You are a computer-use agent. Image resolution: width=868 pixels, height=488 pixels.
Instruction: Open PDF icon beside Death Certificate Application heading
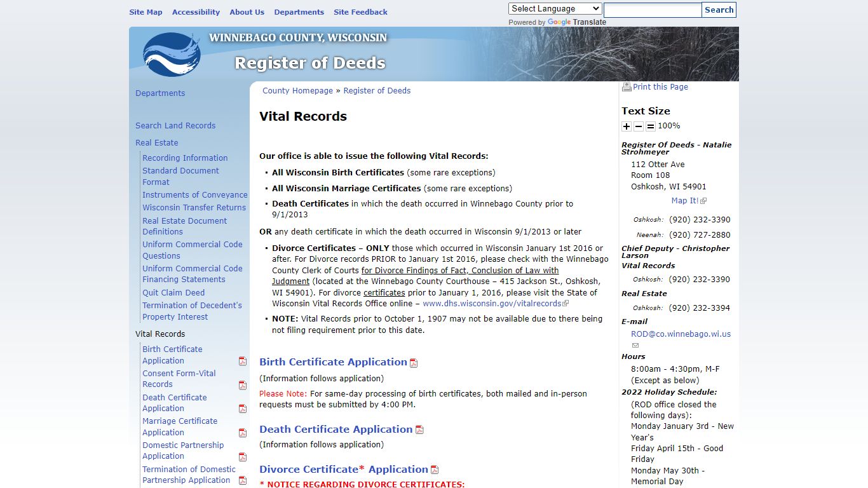click(x=419, y=430)
